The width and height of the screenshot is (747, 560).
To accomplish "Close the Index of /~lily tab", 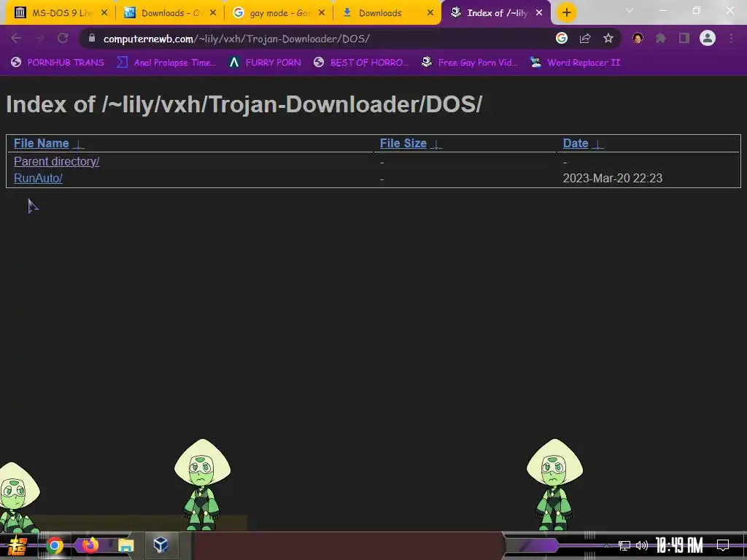I will 539,13.
